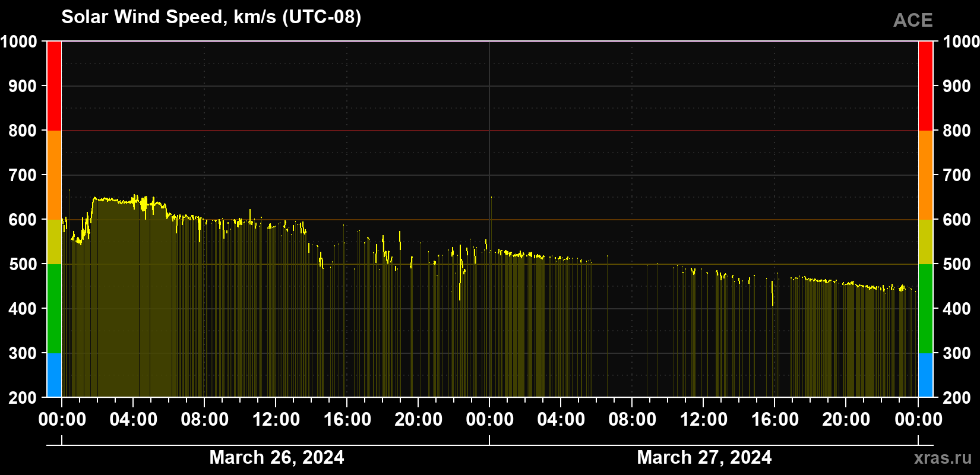Click the 800 value on right axis
Image resolution: width=980 pixels, height=475 pixels.
pyautogui.click(x=957, y=131)
